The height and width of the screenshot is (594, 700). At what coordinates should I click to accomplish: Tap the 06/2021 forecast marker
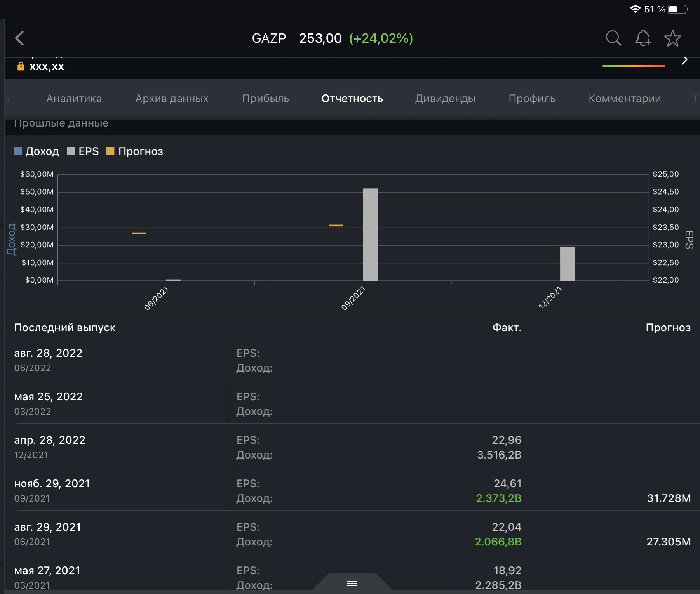click(x=139, y=233)
